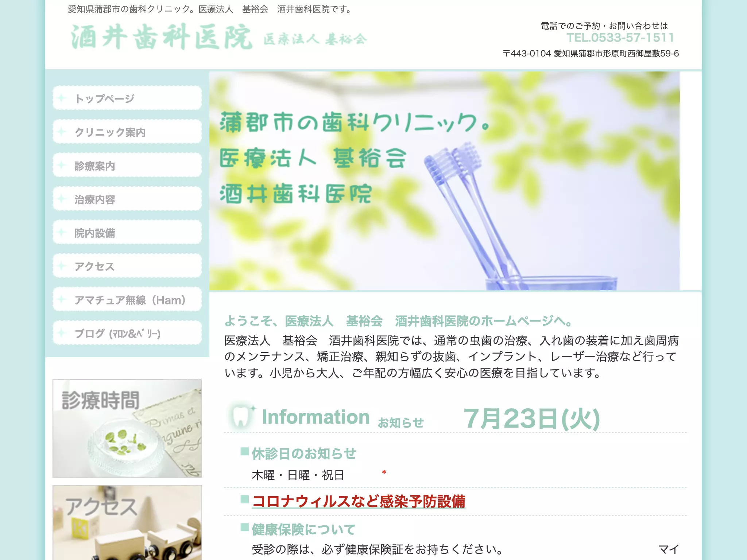Go to the 診療案内 page
This screenshot has width=747, height=560.
coord(127,165)
